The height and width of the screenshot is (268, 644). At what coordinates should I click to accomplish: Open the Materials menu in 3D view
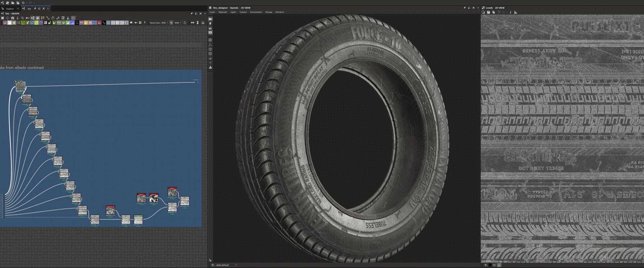tap(222, 12)
